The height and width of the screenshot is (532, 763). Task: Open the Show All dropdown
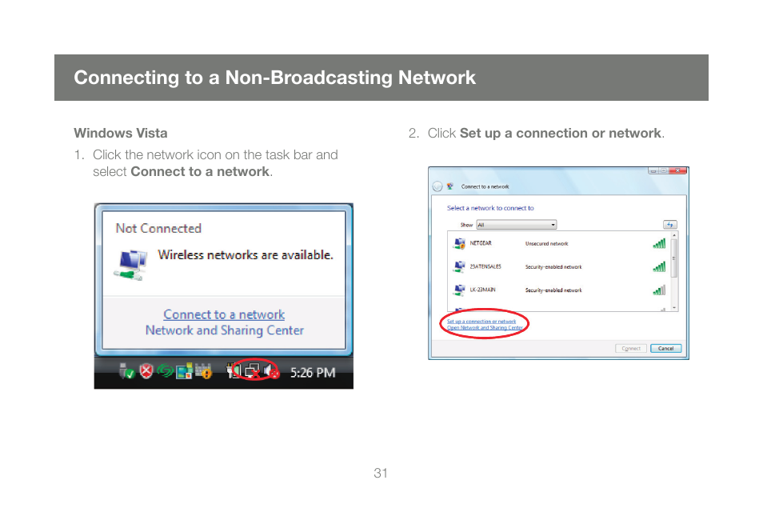click(x=517, y=225)
